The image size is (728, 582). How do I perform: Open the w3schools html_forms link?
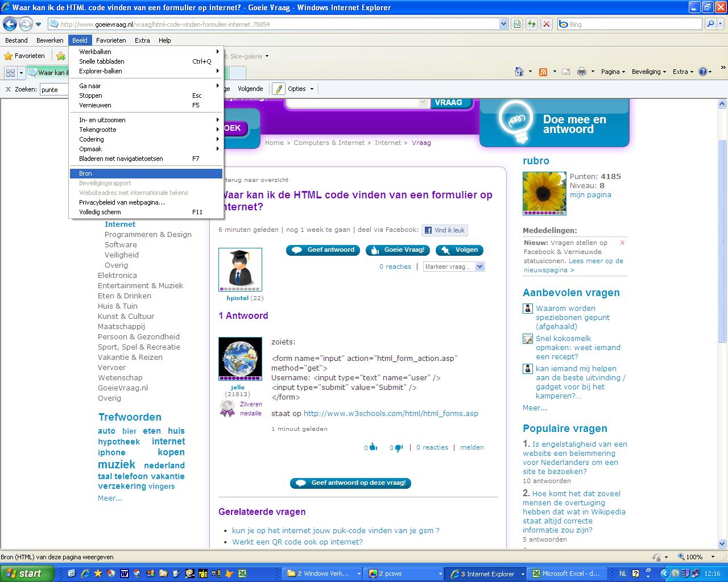pos(391,413)
